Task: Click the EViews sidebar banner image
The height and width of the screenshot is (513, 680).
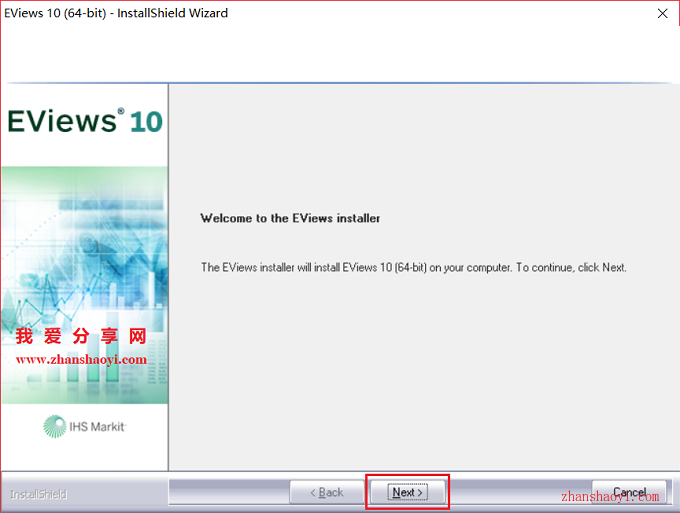Action: (x=85, y=285)
